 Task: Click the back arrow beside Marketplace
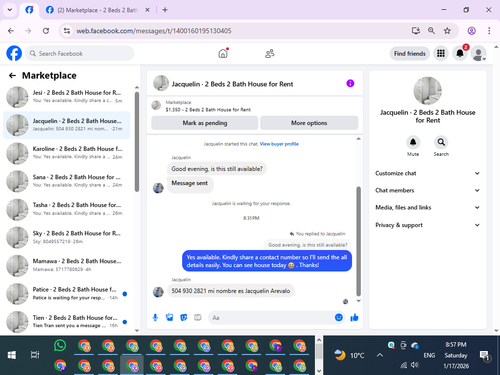[12, 76]
